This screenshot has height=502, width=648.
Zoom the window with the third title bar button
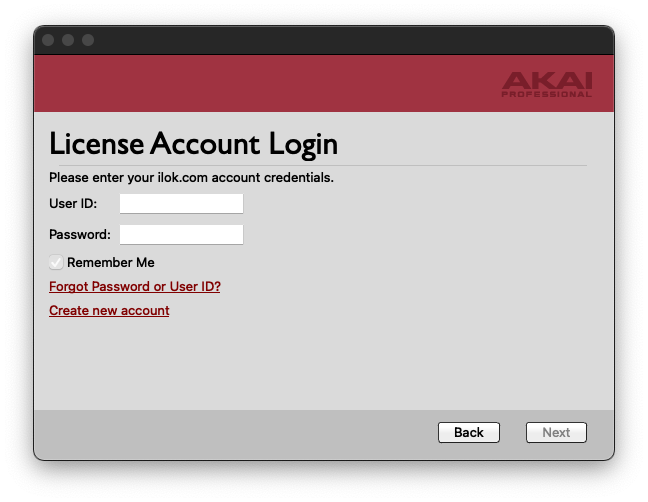point(88,40)
